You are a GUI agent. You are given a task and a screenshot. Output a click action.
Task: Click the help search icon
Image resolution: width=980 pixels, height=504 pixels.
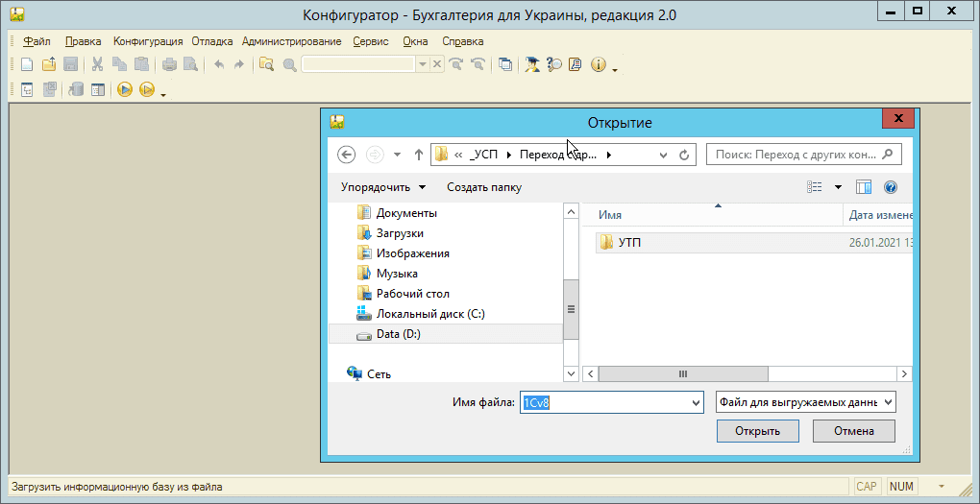pos(553,64)
